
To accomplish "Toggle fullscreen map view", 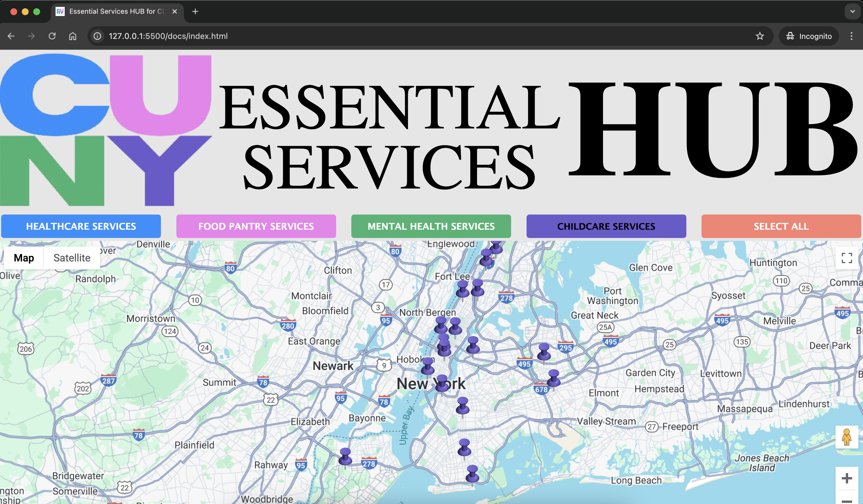I will coord(847,258).
